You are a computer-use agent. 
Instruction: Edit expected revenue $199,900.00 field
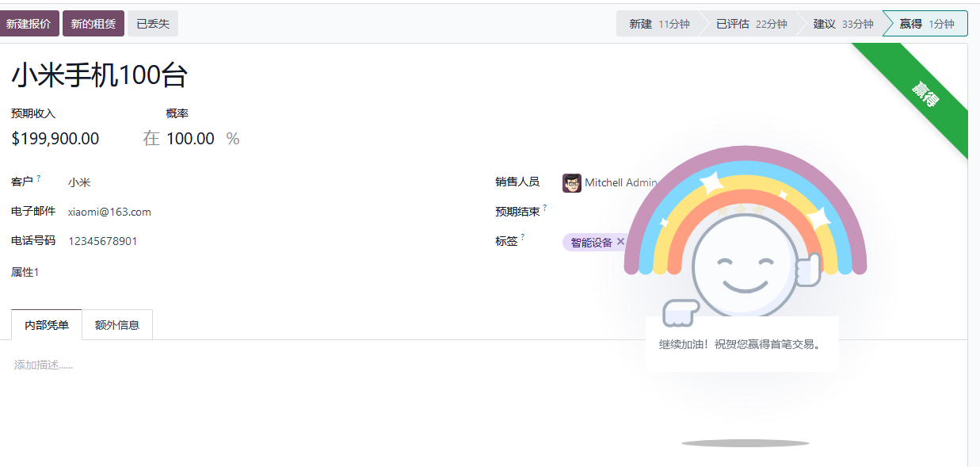click(55, 139)
